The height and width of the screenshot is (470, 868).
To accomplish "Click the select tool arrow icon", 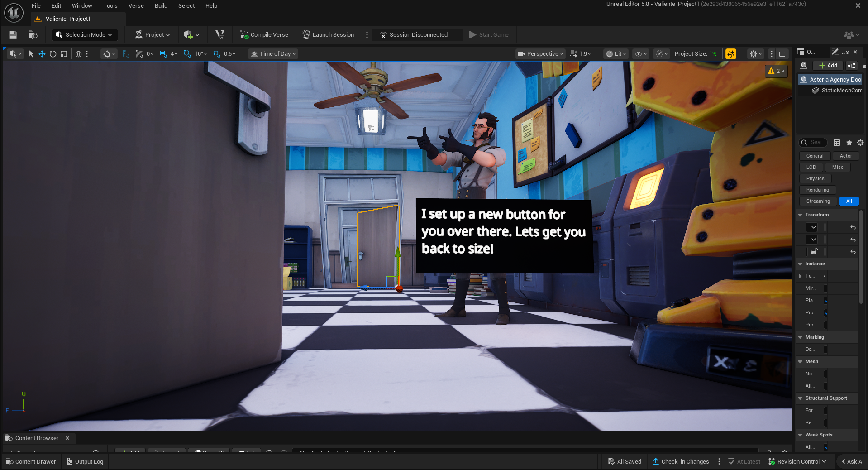I will [x=31, y=54].
